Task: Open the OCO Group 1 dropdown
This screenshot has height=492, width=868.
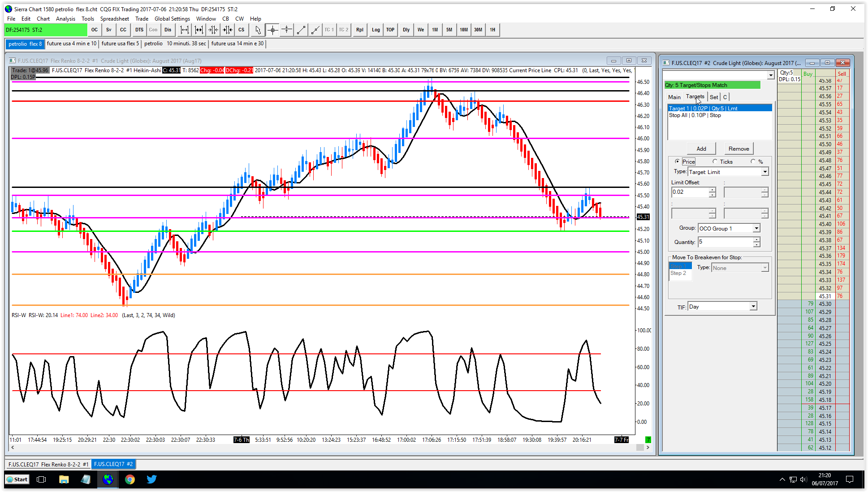Action: coord(756,228)
